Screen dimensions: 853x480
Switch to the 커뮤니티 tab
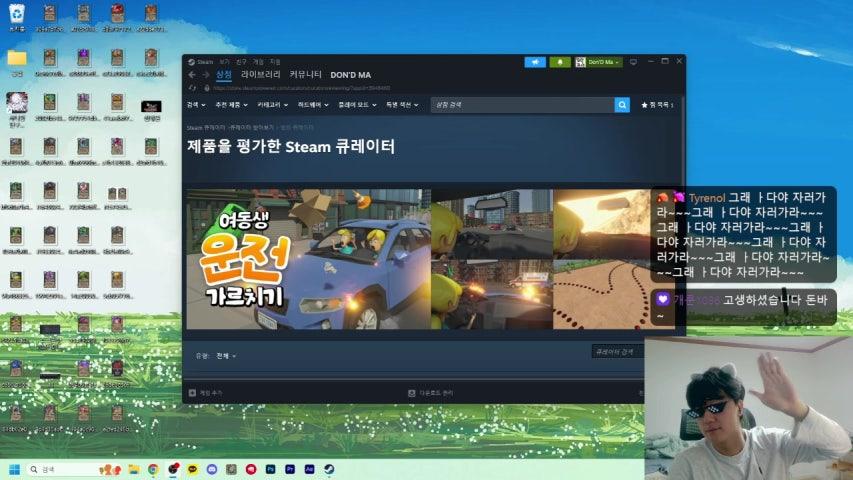coord(305,75)
